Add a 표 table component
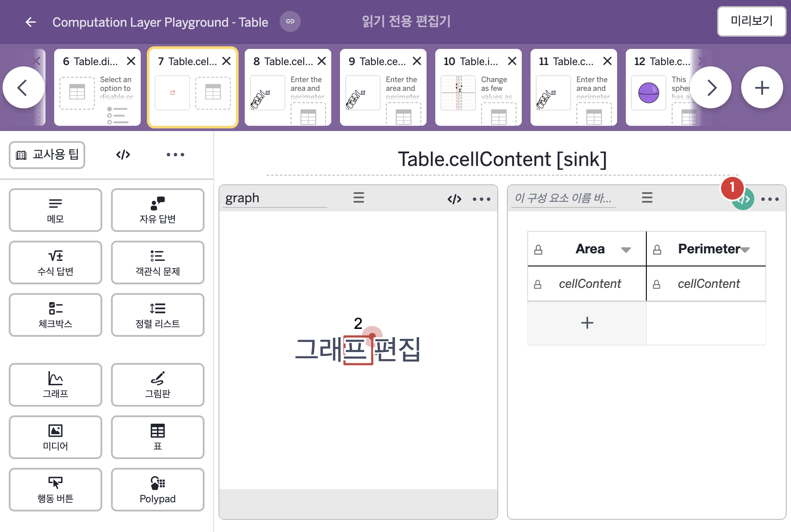 point(158,437)
